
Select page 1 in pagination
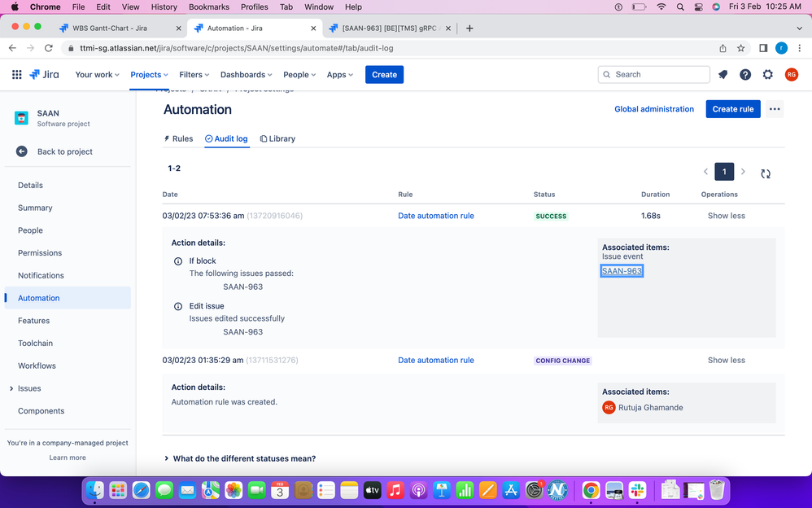click(724, 172)
